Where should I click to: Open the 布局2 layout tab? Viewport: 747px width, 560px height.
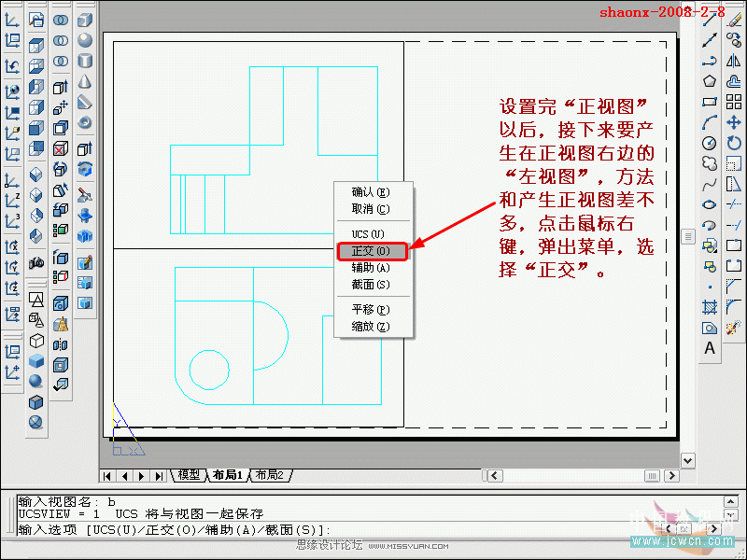[x=269, y=475]
